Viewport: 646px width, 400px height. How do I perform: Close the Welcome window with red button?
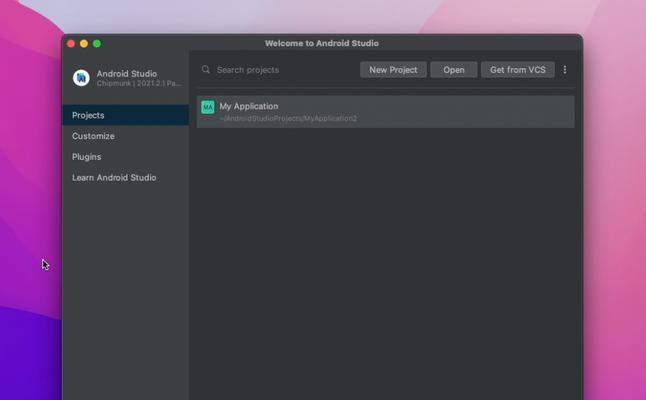(x=71, y=44)
